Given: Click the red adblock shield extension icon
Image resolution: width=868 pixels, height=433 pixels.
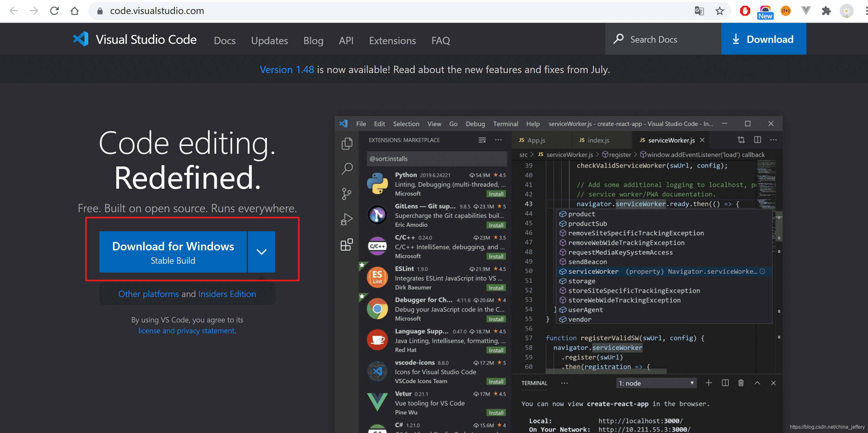Looking at the screenshot, I should point(745,11).
